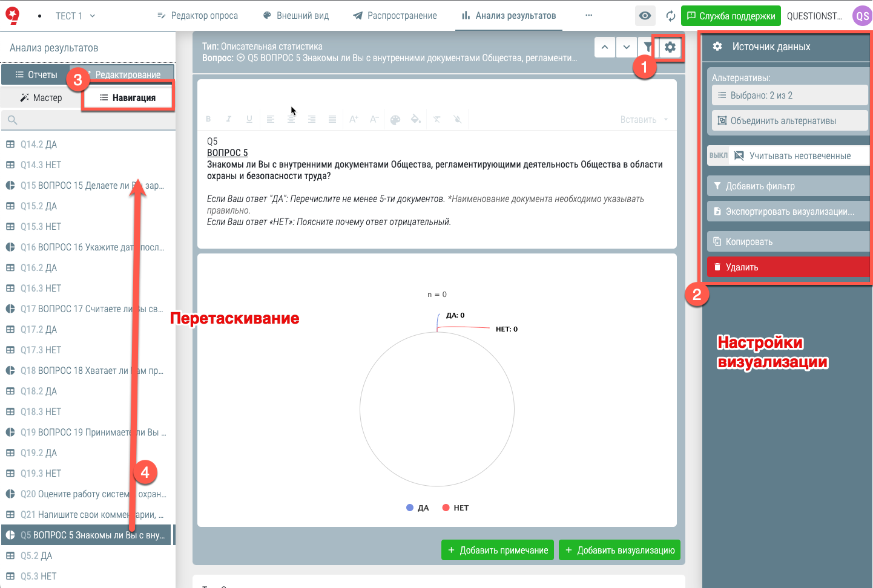The image size is (873, 588).
Task: Click the red Удалить button
Action: coord(788,267)
